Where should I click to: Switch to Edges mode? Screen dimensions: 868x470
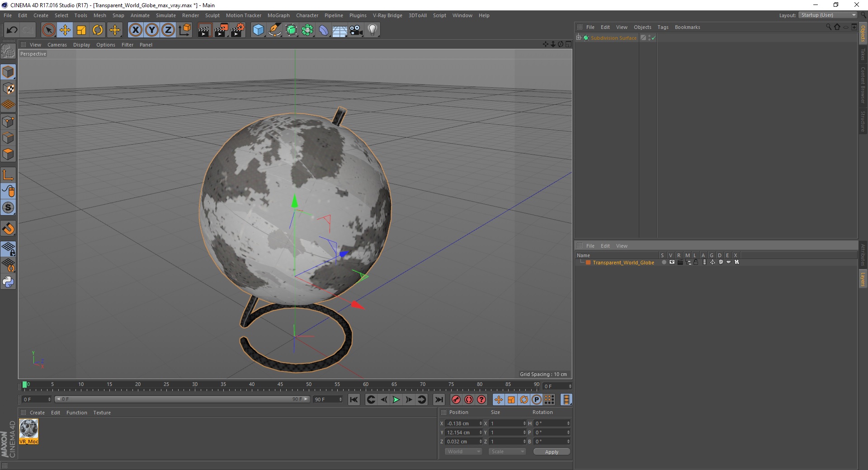click(x=8, y=138)
